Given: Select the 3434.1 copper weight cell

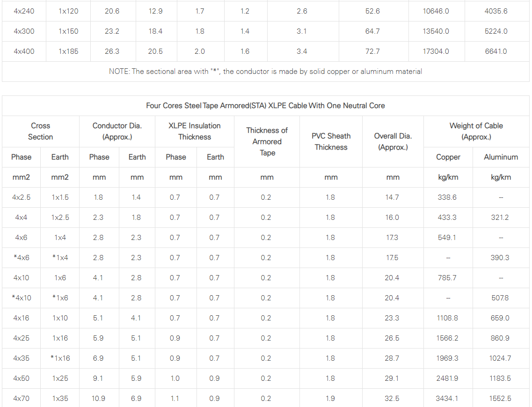Looking at the screenshot, I should click(447, 399).
